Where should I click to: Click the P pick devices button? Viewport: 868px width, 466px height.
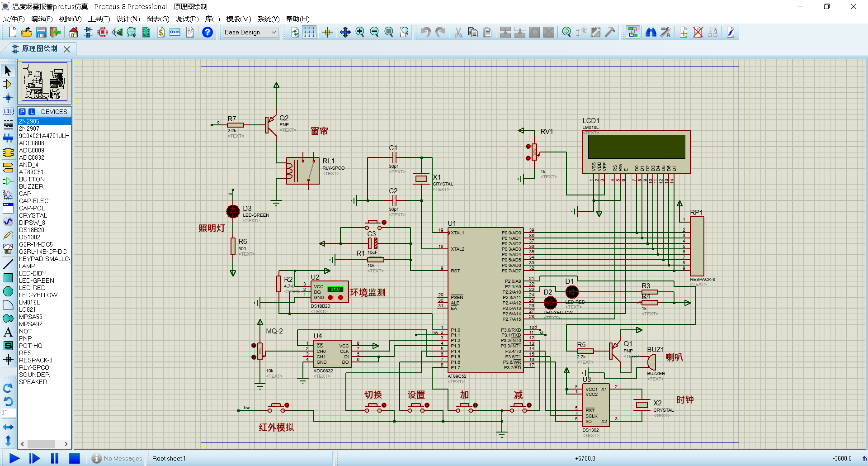pyautogui.click(x=22, y=112)
